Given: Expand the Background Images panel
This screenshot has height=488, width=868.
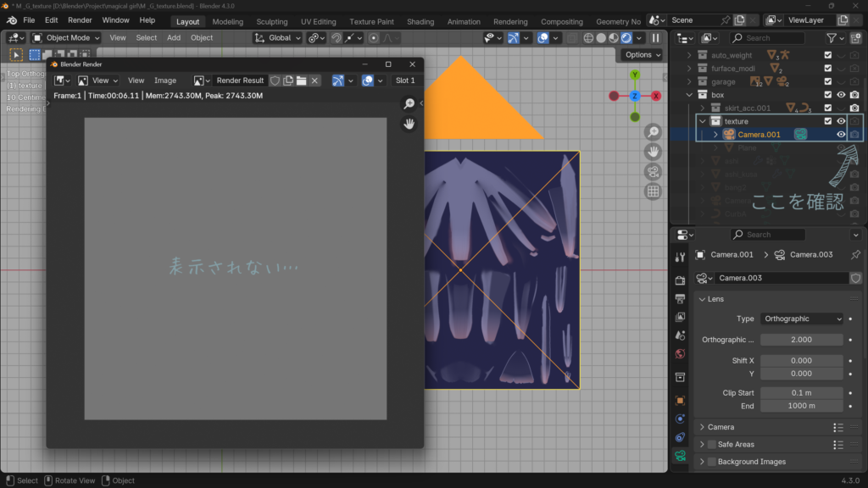Looking at the screenshot, I should point(702,462).
